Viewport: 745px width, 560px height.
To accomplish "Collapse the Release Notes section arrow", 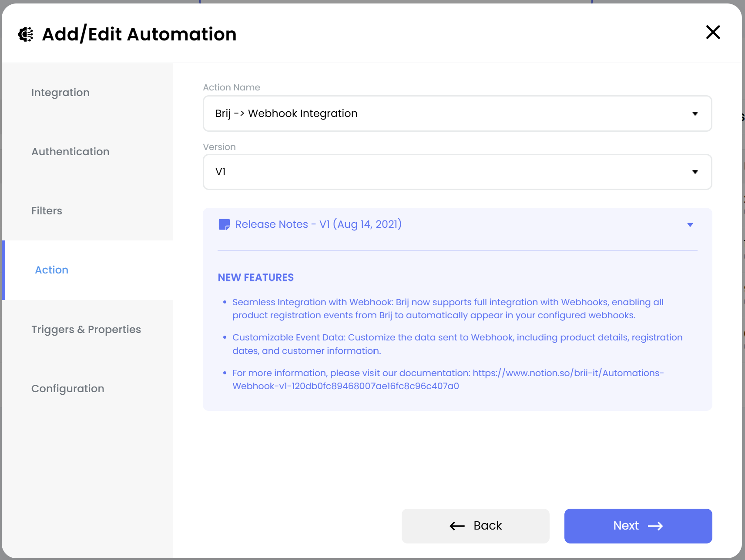I will (690, 225).
